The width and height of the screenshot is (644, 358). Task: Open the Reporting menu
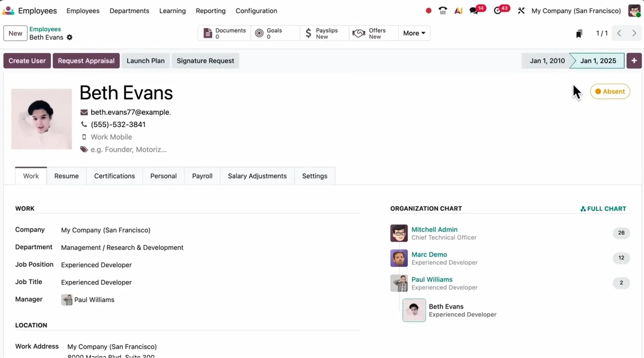211,11
